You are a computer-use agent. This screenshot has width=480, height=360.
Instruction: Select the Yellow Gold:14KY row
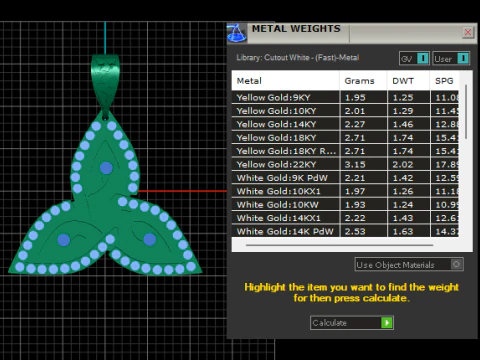[x=345, y=124]
